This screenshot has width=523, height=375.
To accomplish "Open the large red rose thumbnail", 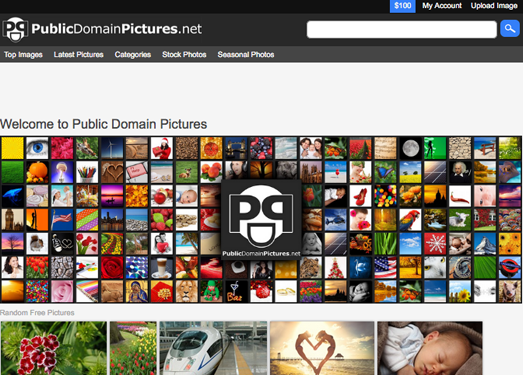I will pos(112,268).
